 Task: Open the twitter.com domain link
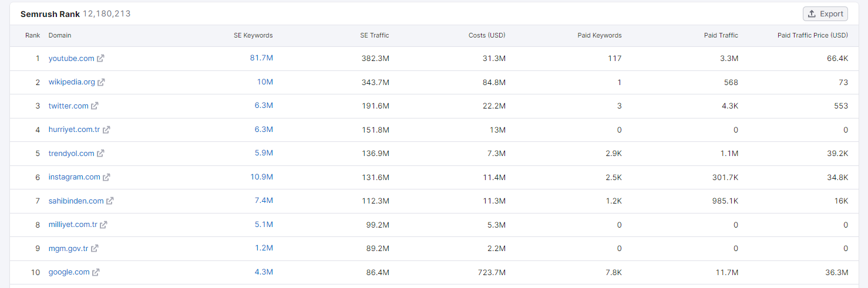(68, 106)
